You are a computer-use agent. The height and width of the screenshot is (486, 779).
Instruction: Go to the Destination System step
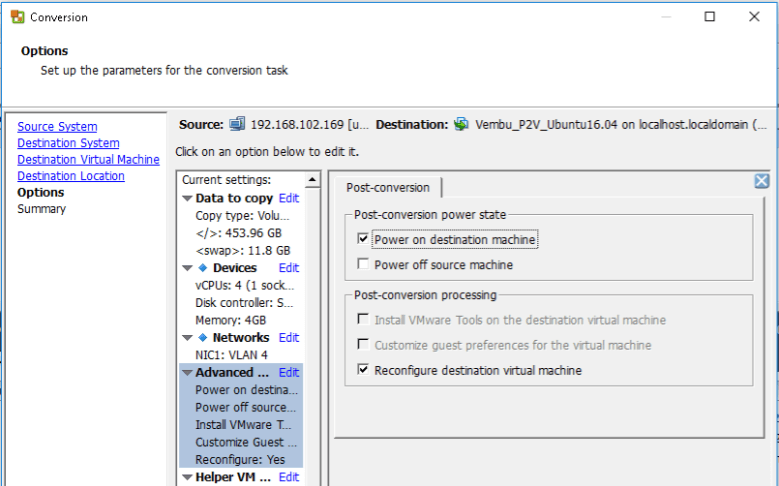[x=68, y=143]
